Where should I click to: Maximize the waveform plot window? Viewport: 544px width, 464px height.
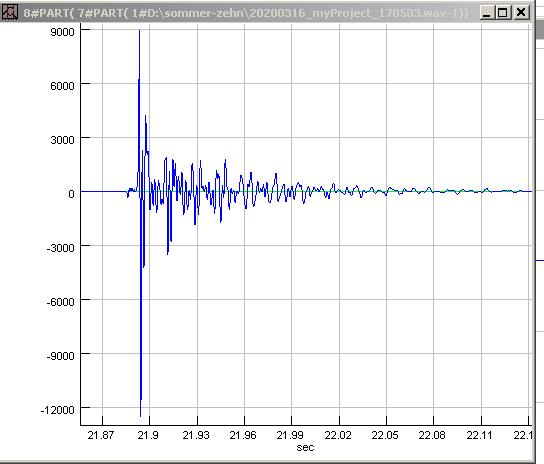click(x=502, y=13)
